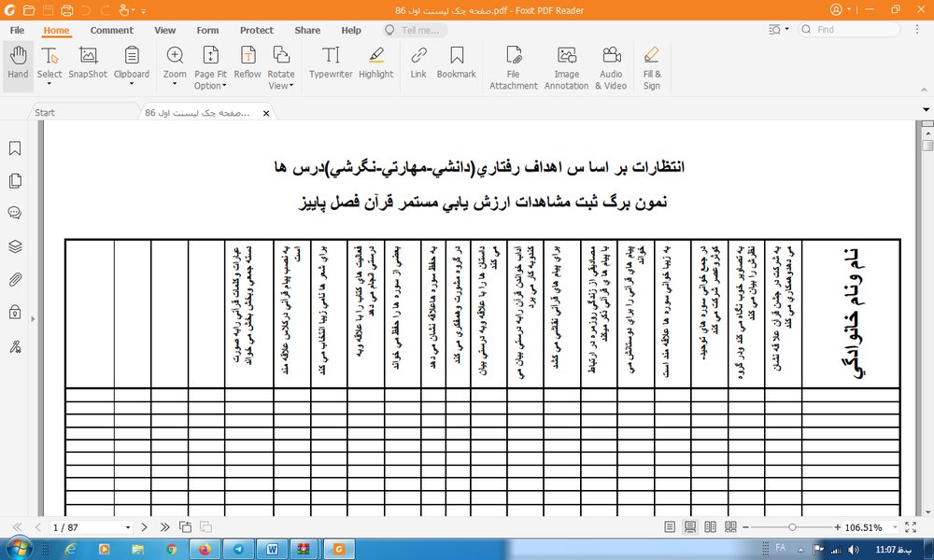The height and width of the screenshot is (560, 934).
Task: Open the Layers side panel
Action: 15,245
